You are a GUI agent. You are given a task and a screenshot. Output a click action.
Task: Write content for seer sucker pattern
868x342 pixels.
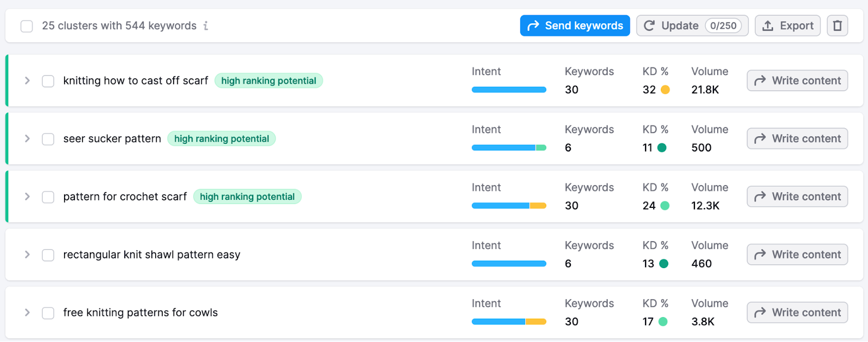pyautogui.click(x=797, y=138)
